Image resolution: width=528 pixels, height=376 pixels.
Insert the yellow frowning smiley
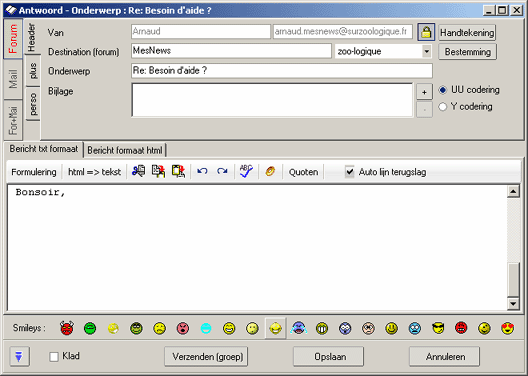click(x=160, y=328)
